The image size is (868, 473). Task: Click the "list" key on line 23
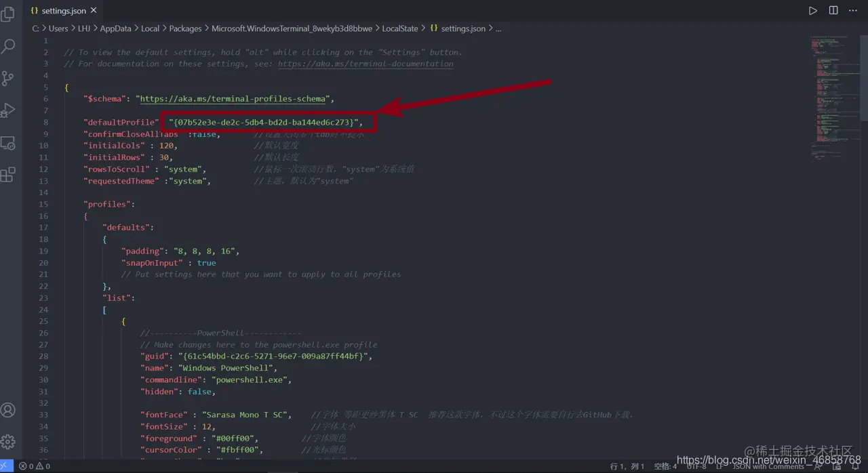117,297
